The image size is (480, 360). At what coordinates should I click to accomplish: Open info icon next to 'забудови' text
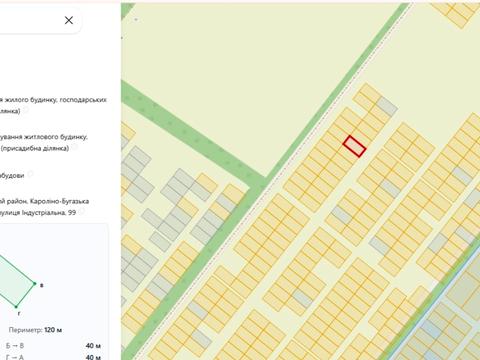[30, 174]
